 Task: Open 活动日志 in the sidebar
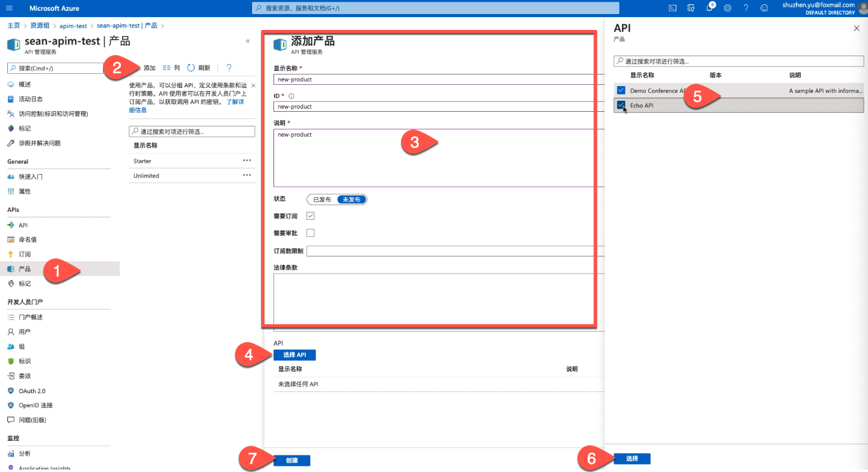pos(31,99)
